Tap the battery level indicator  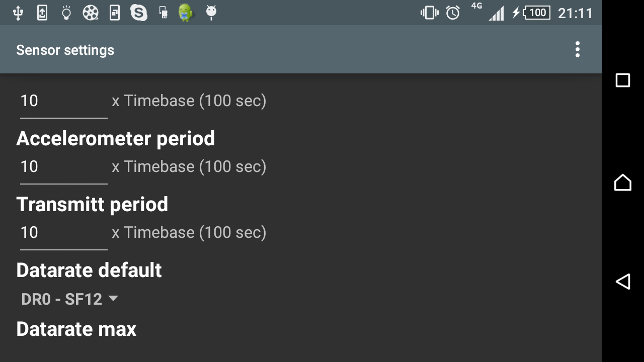(536, 13)
